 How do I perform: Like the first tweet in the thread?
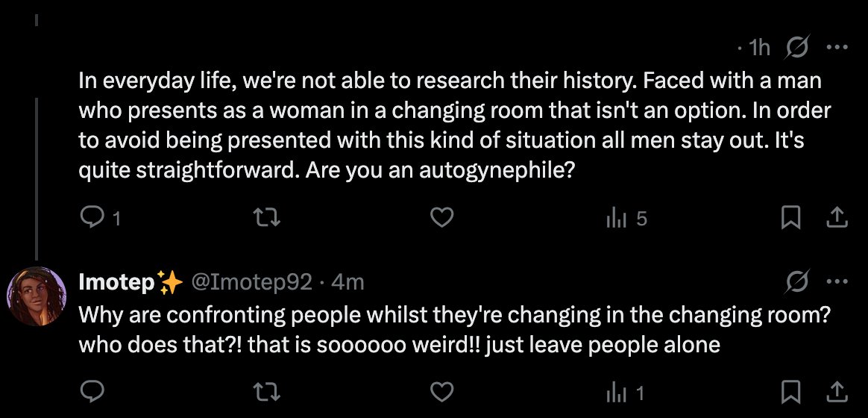[443, 217]
